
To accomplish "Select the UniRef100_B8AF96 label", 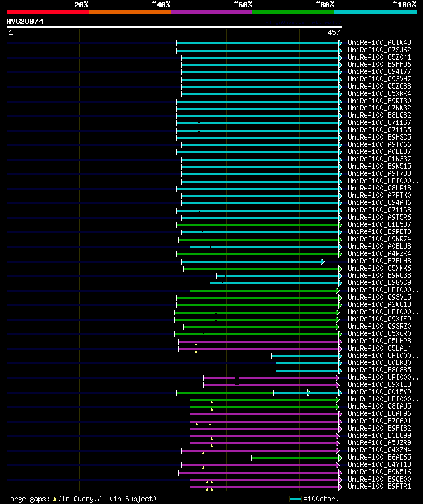I will click(379, 413).
